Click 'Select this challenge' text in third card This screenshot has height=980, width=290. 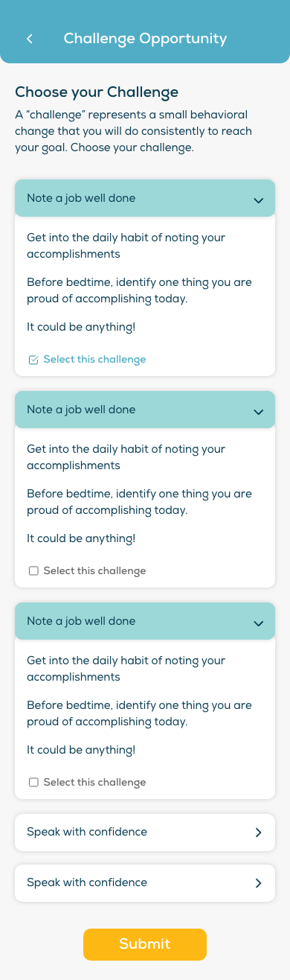(94, 783)
